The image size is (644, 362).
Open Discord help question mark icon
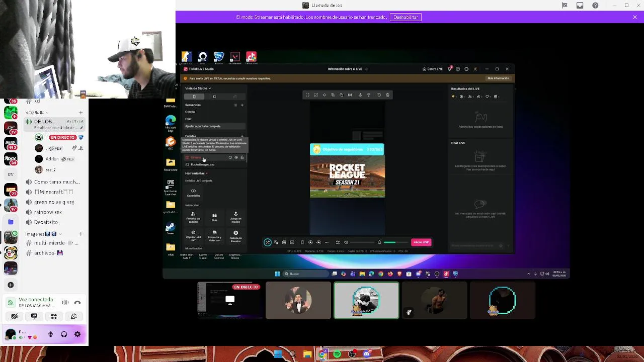pyautogui.click(x=595, y=6)
